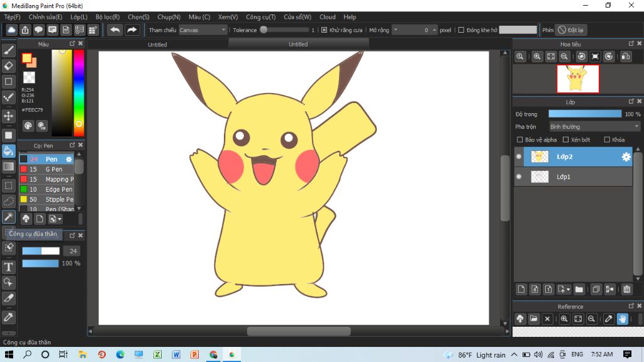
Task: Click the Redo arrow
Action: [132, 30]
